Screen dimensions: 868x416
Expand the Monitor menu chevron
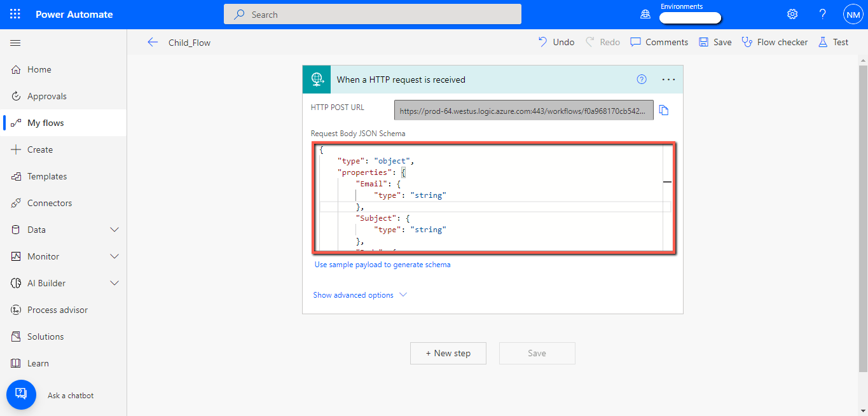115,256
